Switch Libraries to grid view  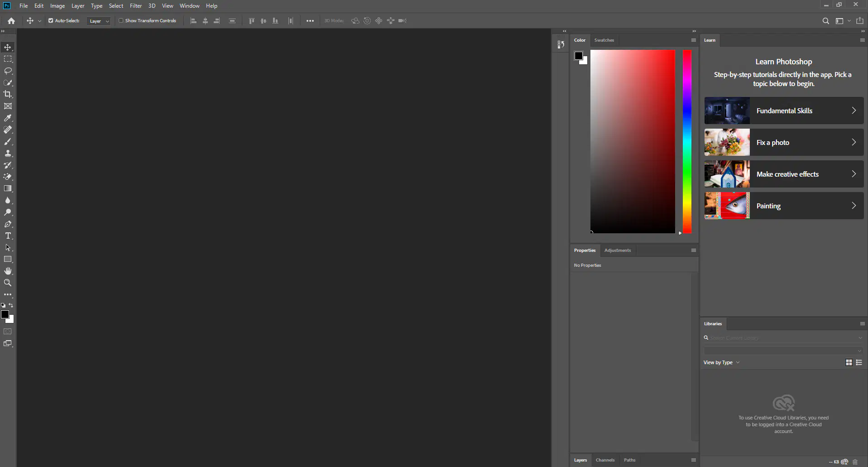tap(849, 362)
